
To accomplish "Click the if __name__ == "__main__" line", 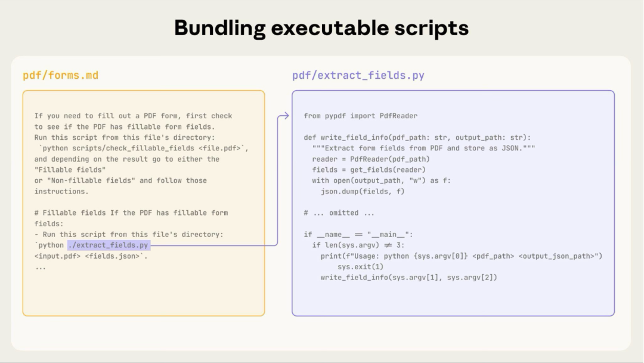I will [x=358, y=235].
